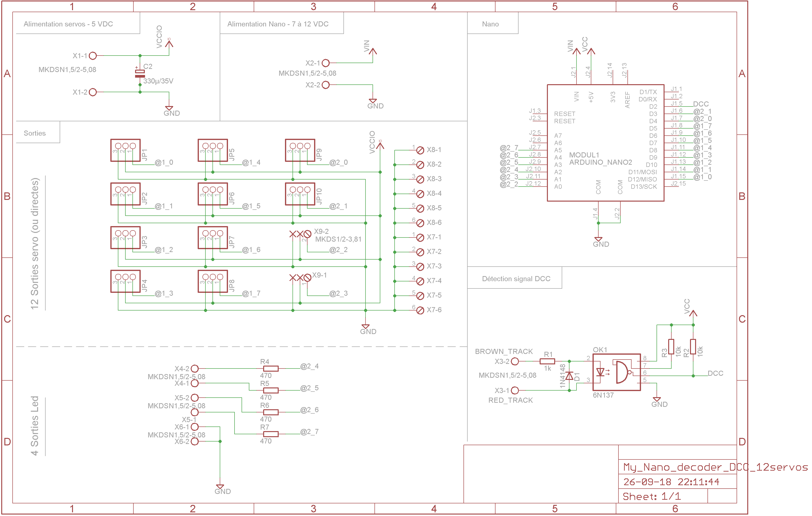Select the JP10 servo header symbol
This screenshot has width=812, height=516.
300,194
